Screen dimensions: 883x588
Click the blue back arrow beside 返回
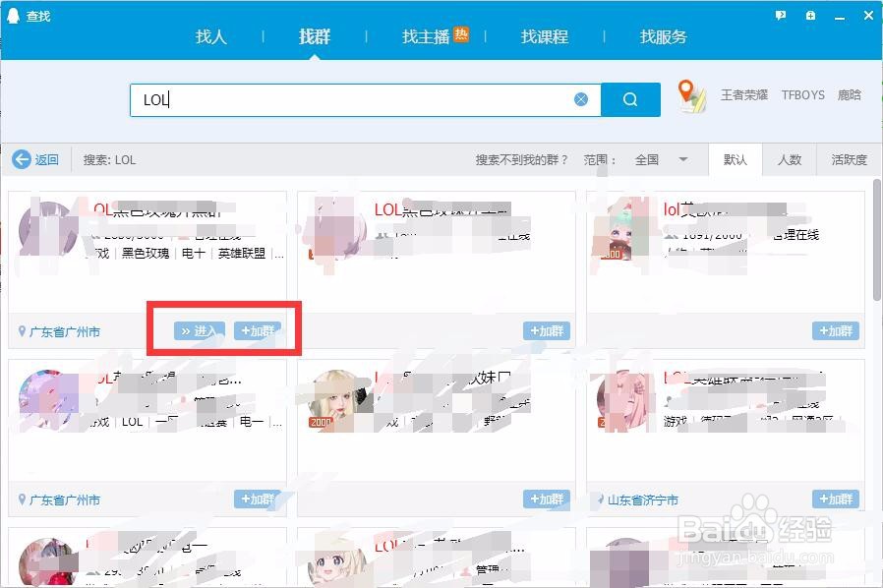coord(21,159)
